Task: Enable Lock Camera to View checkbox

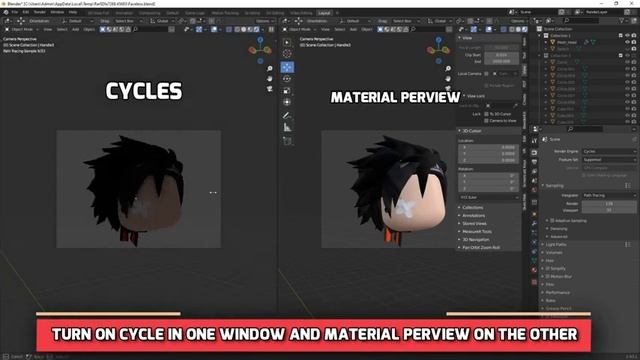Action: point(487,121)
